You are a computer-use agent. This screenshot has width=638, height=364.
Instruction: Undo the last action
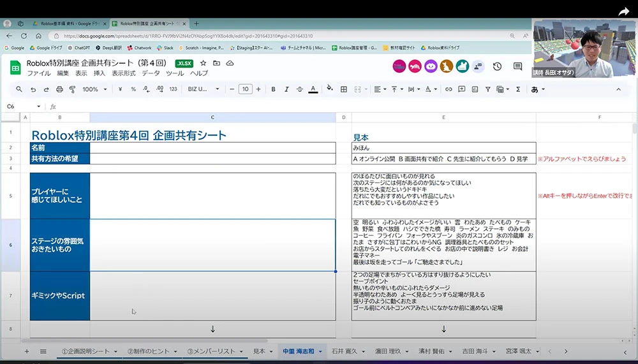(x=33, y=89)
